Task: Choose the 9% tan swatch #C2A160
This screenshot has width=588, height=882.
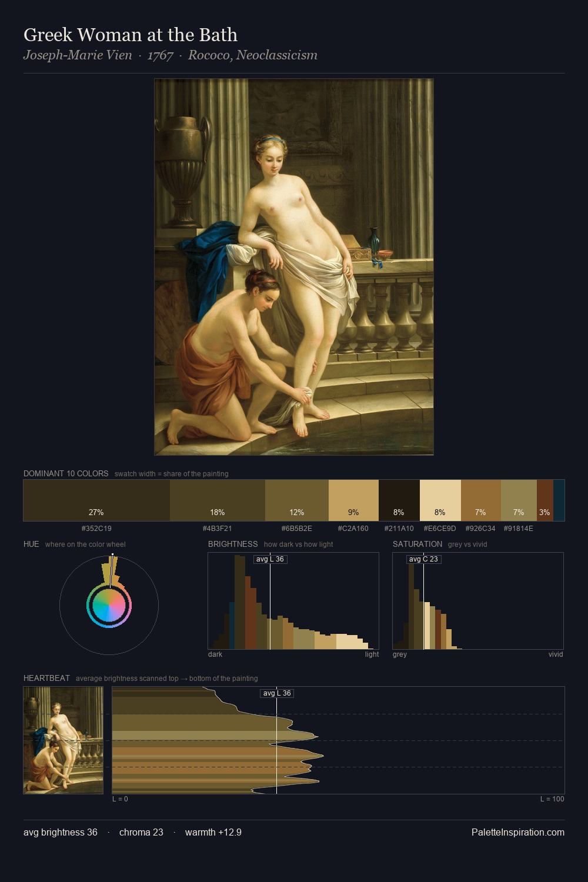Action: (x=353, y=500)
